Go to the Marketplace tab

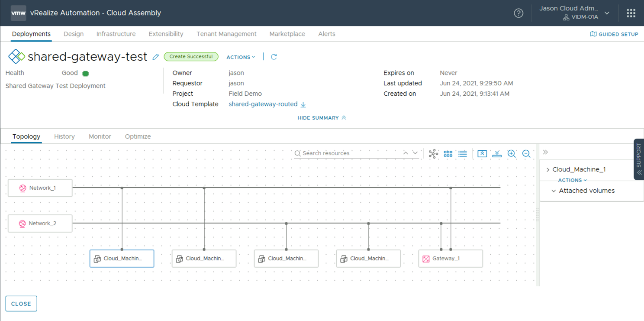(287, 34)
